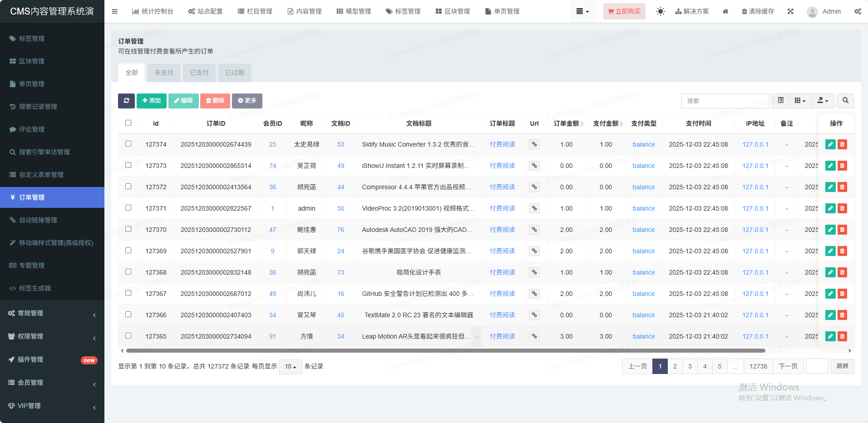
Task: Select the checkbox for row 127368
Action: [128, 272]
